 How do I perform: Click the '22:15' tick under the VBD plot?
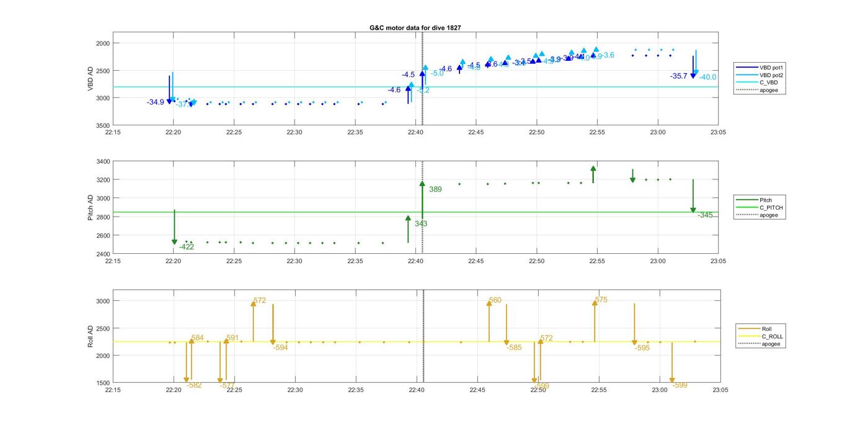[113, 132]
